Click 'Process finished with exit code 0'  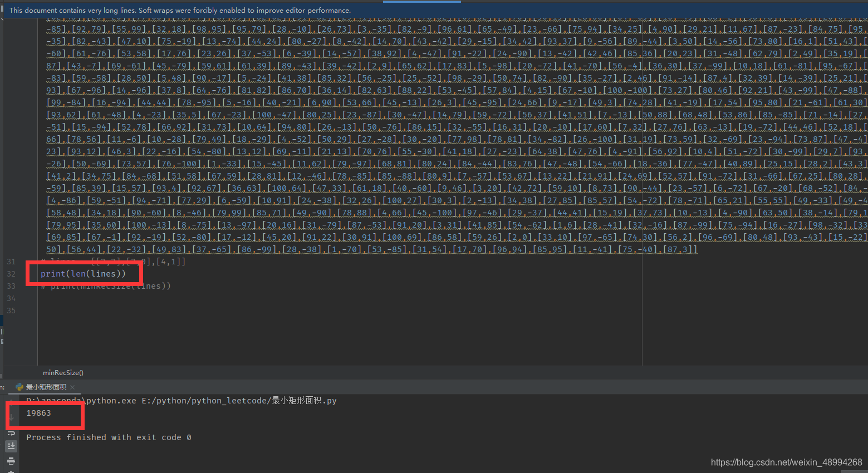tap(109, 437)
